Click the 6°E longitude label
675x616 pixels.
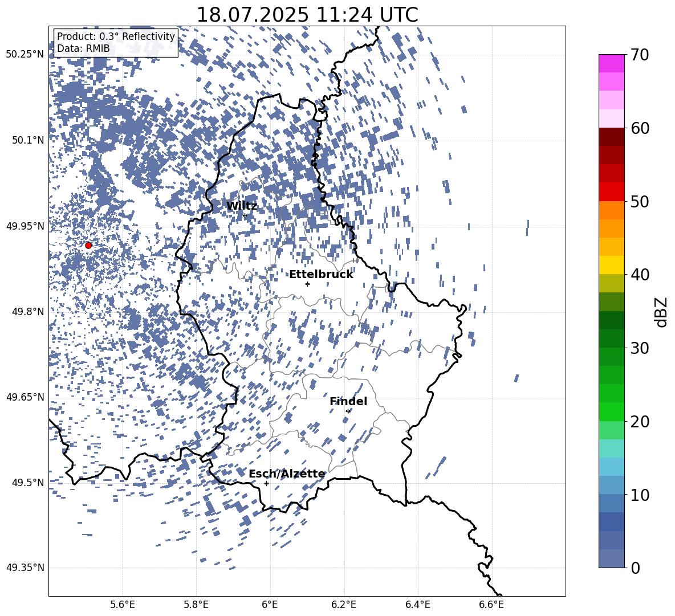pos(270,605)
